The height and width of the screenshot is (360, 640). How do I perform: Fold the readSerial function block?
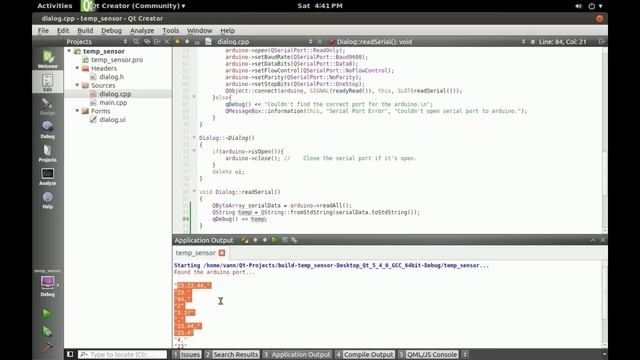194,191
